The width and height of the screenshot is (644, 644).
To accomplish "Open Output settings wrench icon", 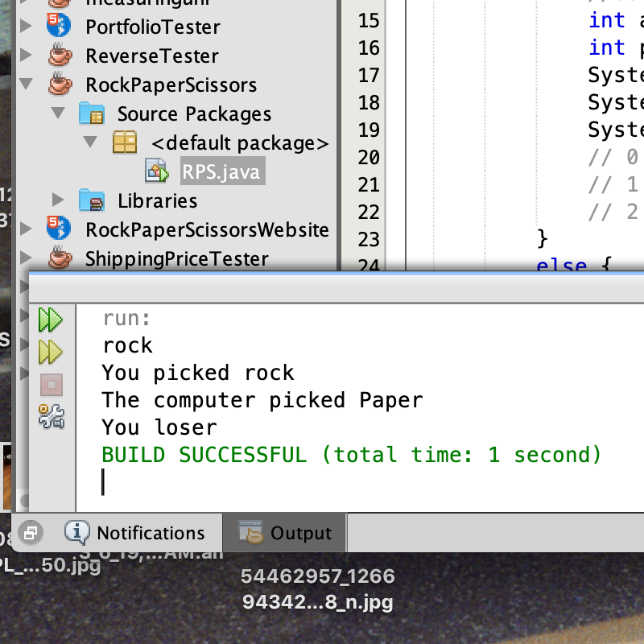I will point(51,416).
